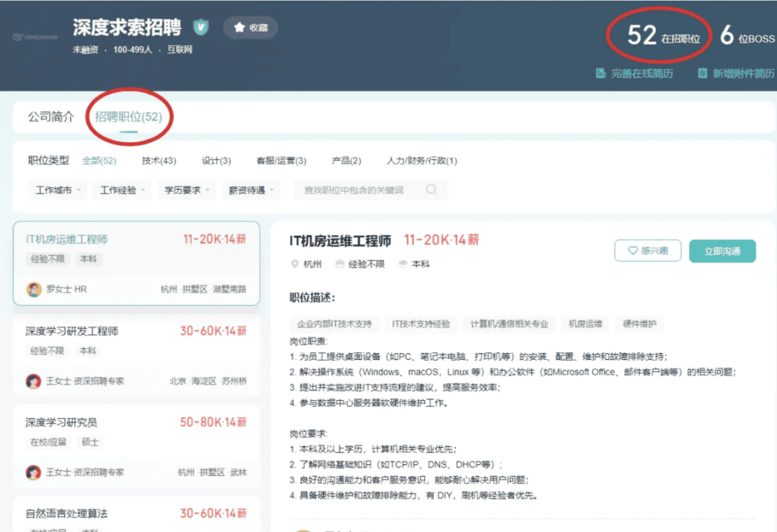
Task: Open 完善在线简历 link
Action: [x=641, y=73]
